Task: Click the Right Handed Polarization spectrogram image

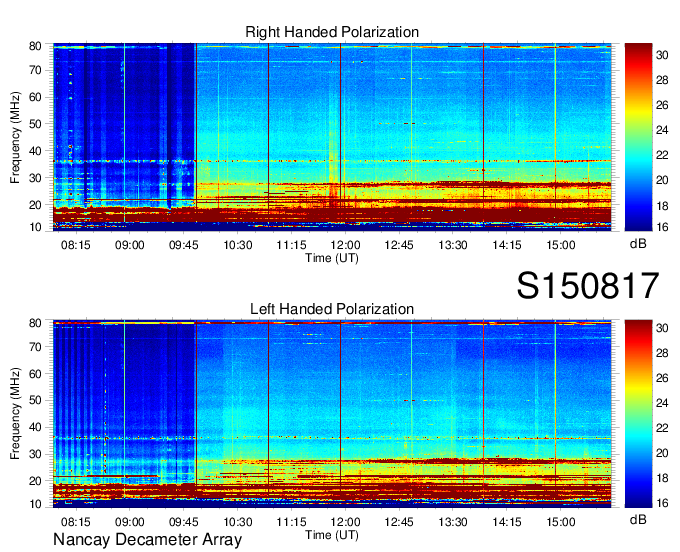Action: 332,137
